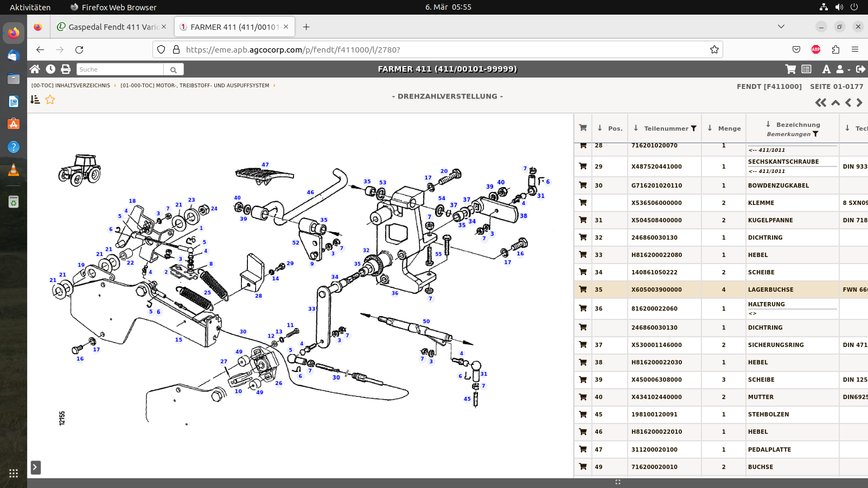The height and width of the screenshot is (488, 868).
Task: Click into the Suche search field
Action: click(x=119, y=69)
